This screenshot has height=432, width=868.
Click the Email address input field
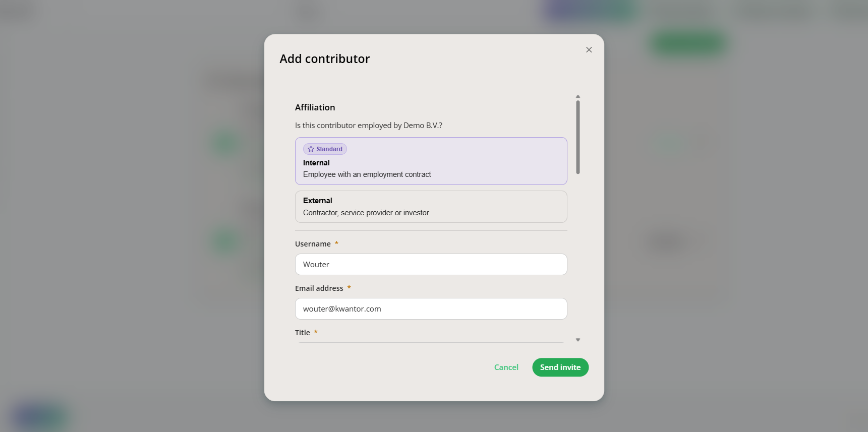pyautogui.click(x=431, y=308)
